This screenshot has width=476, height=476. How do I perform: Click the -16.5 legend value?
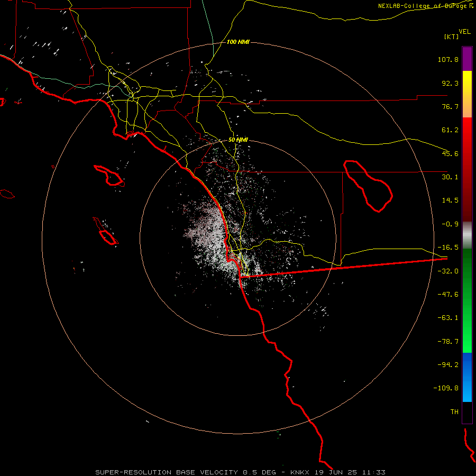coord(448,248)
